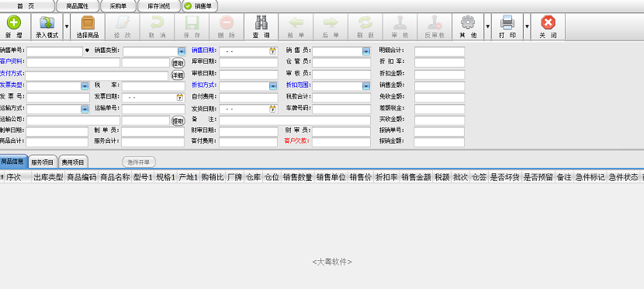Switch to the 服务项目 tab

[x=43, y=162]
